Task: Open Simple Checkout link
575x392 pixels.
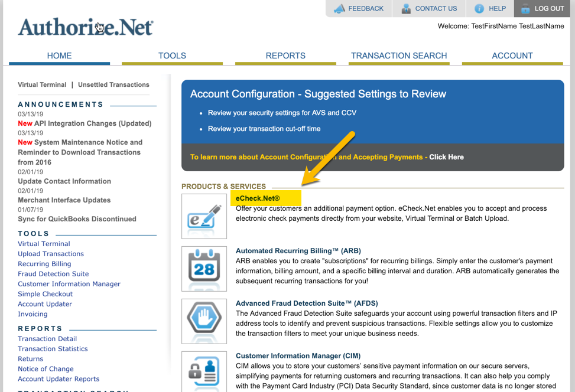Action: [46, 294]
